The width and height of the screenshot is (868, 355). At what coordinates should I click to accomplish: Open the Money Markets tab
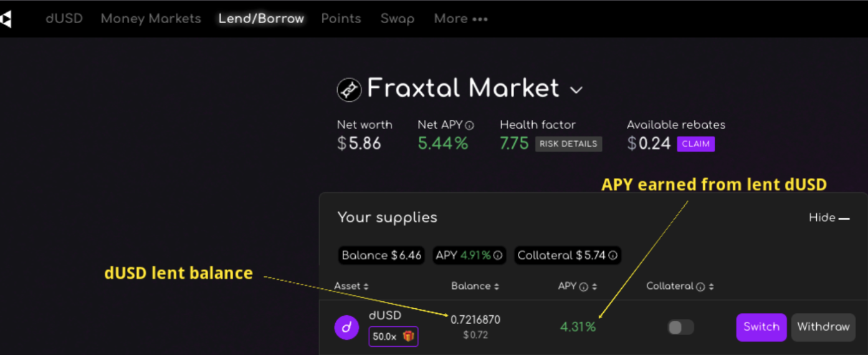pyautogui.click(x=151, y=19)
